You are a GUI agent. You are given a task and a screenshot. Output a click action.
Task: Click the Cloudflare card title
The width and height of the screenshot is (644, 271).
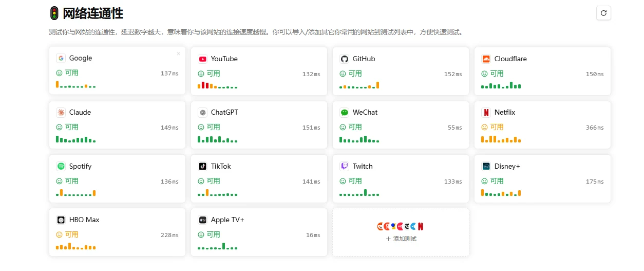coord(510,59)
